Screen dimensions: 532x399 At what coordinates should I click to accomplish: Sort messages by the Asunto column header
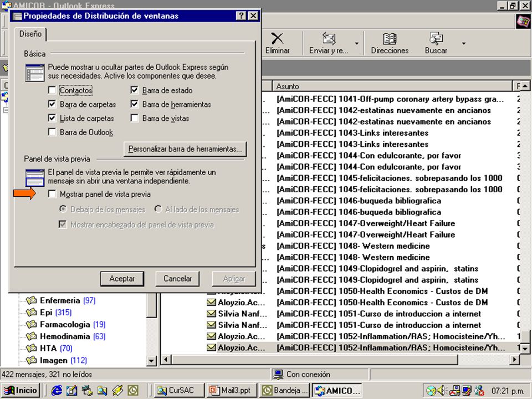click(392, 86)
